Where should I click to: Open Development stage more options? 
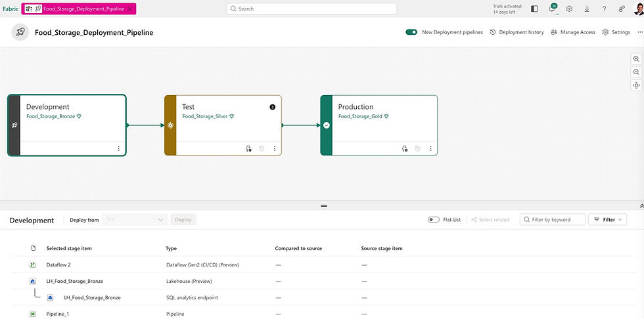(x=119, y=148)
